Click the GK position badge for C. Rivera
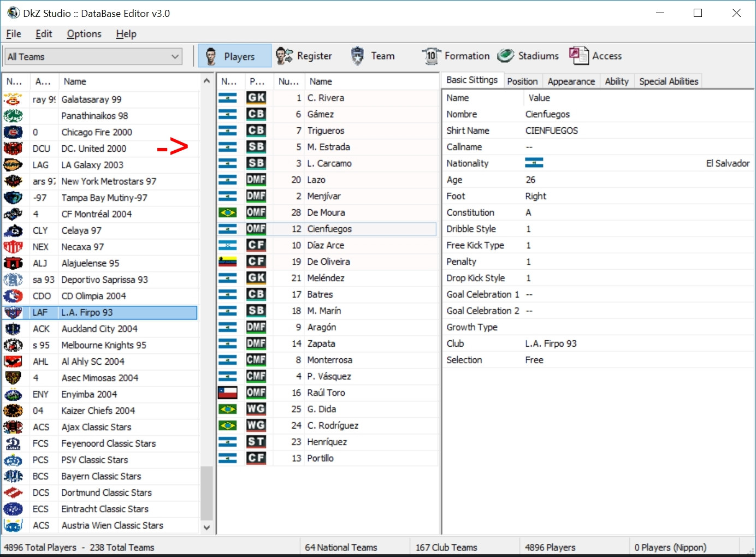 pyautogui.click(x=256, y=98)
